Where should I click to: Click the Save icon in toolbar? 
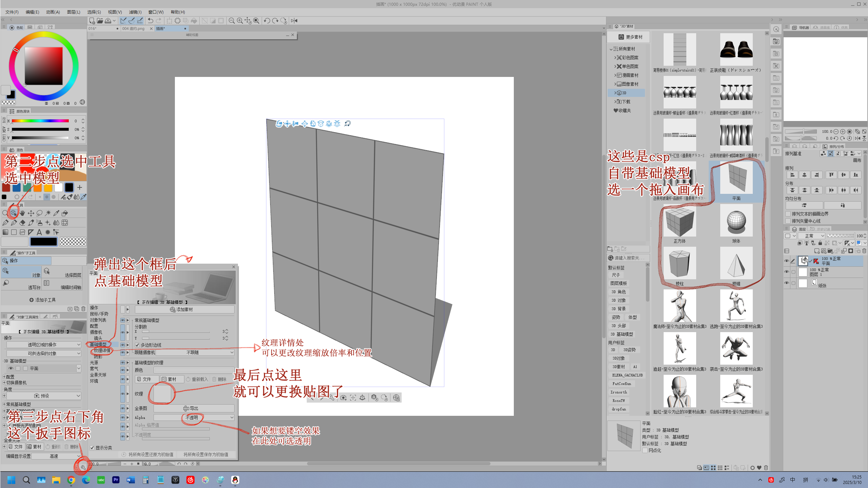[x=108, y=21]
